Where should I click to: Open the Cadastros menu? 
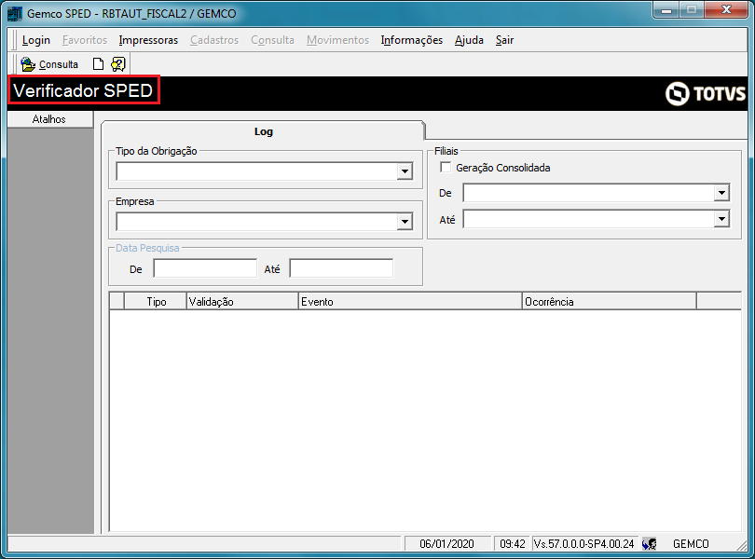click(x=214, y=40)
